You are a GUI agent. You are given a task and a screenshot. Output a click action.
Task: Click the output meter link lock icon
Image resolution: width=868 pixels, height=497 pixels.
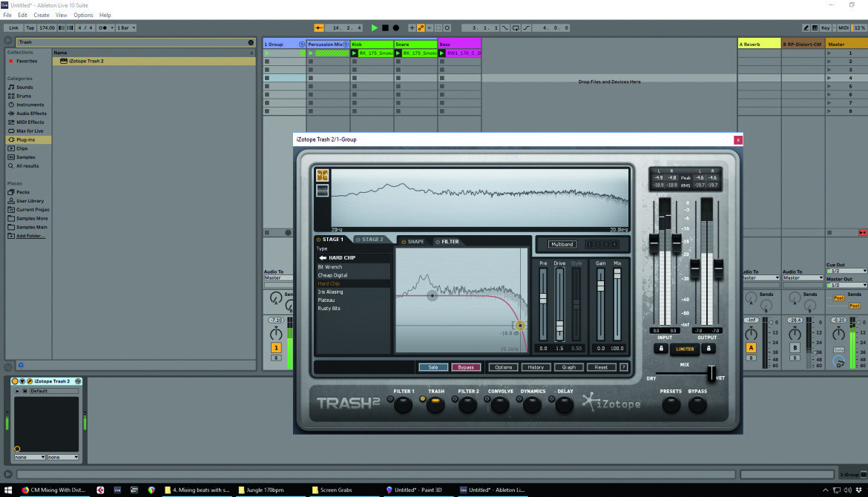click(x=708, y=349)
